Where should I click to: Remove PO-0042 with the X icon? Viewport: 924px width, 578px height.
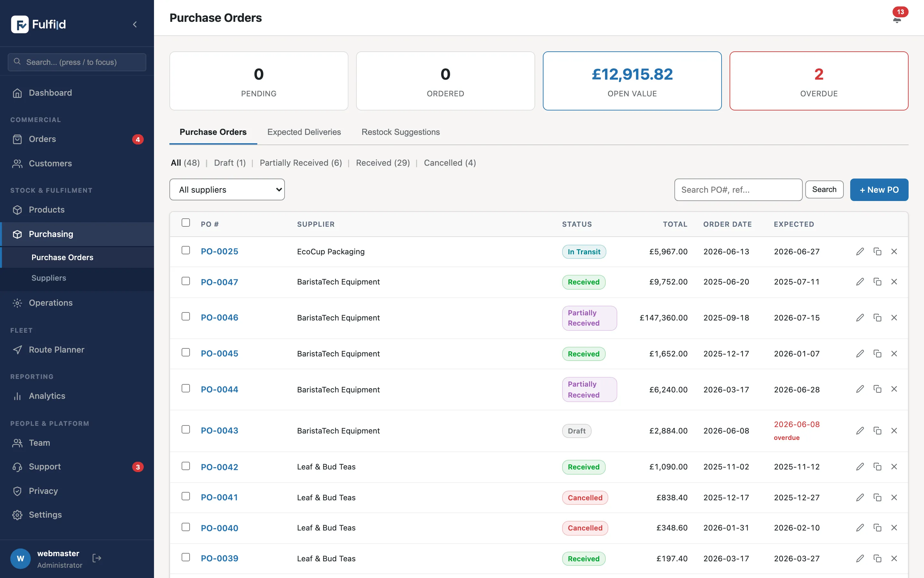894,467
